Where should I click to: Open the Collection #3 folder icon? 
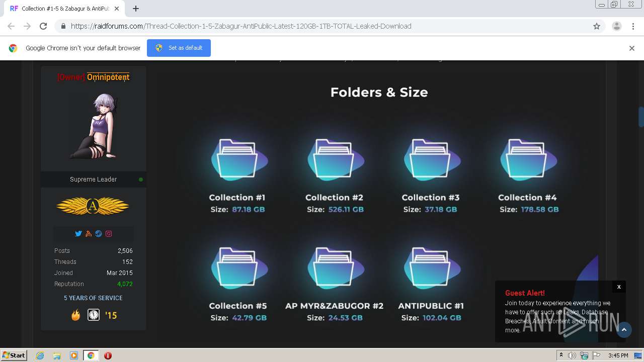(432, 159)
